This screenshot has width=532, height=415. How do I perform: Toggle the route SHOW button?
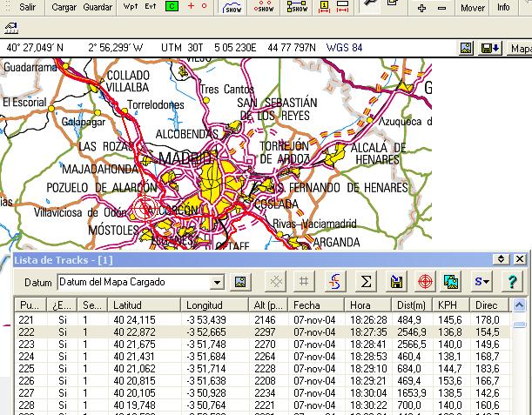pos(297,7)
